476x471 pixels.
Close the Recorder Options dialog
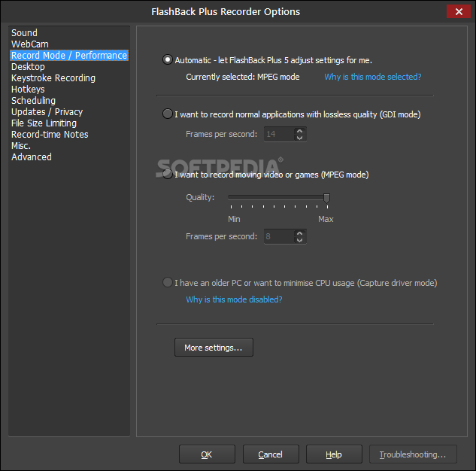click(x=459, y=11)
